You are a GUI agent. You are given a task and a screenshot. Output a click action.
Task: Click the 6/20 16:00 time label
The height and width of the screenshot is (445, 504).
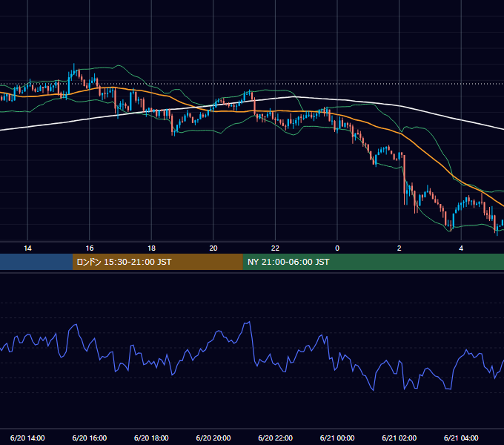[x=90, y=438]
